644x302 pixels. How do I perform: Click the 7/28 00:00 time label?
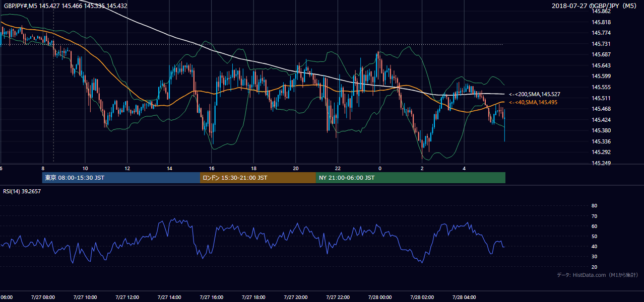pyautogui.click(x=380, y=297)
